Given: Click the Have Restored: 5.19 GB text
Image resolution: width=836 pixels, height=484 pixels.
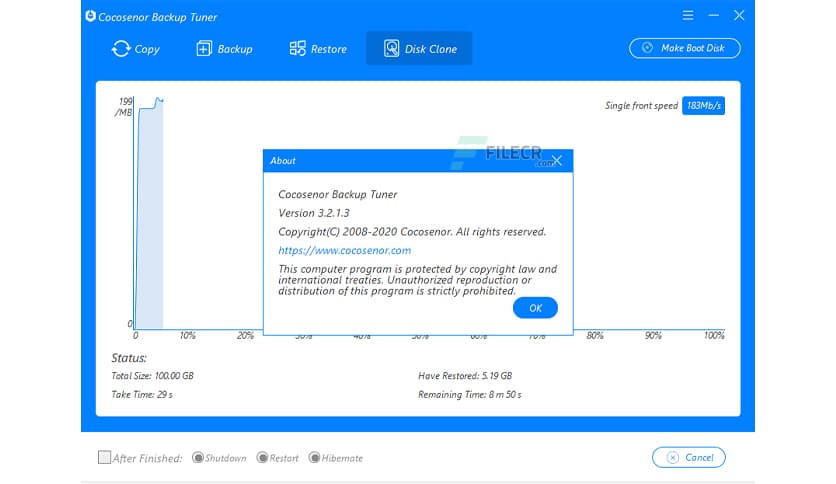Looking at the screenshot, I should [x=465, y=376].
